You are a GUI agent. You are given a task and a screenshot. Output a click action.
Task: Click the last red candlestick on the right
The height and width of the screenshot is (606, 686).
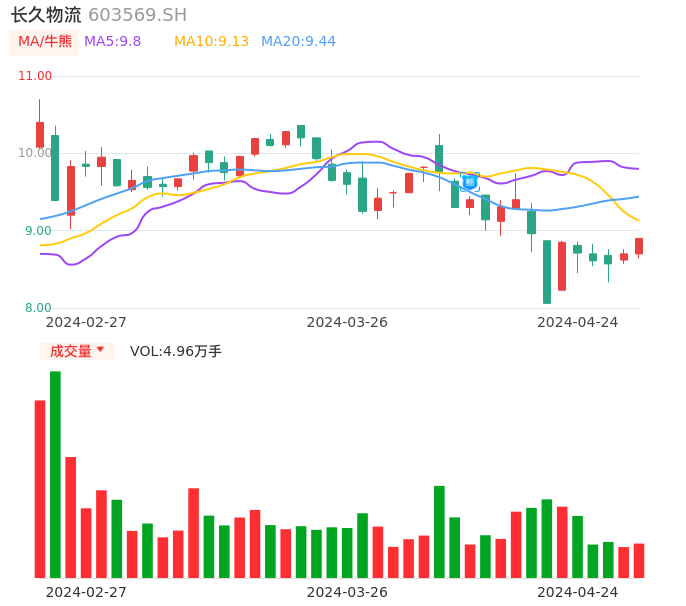tap(639, 246)
